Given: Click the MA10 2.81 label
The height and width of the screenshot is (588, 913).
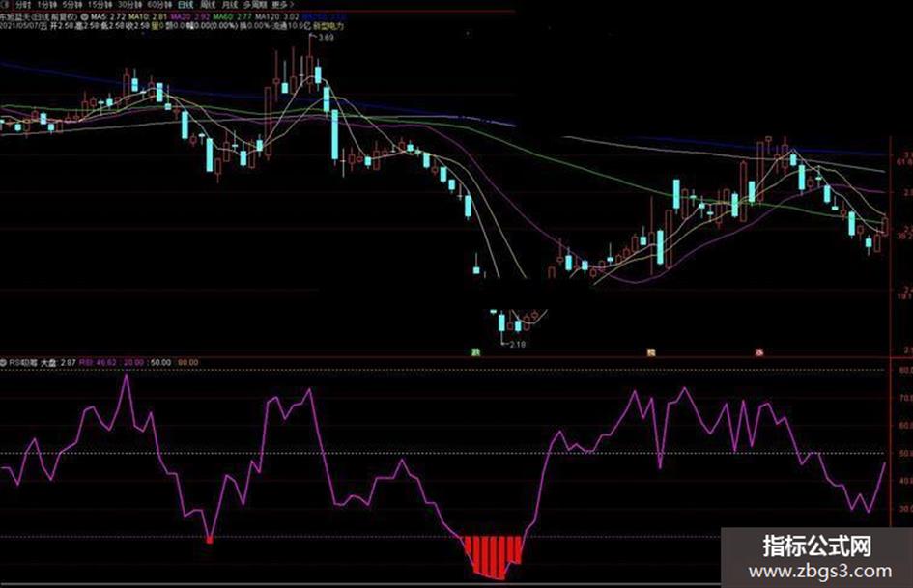Looking at the screenshot, I should (147, 17).
